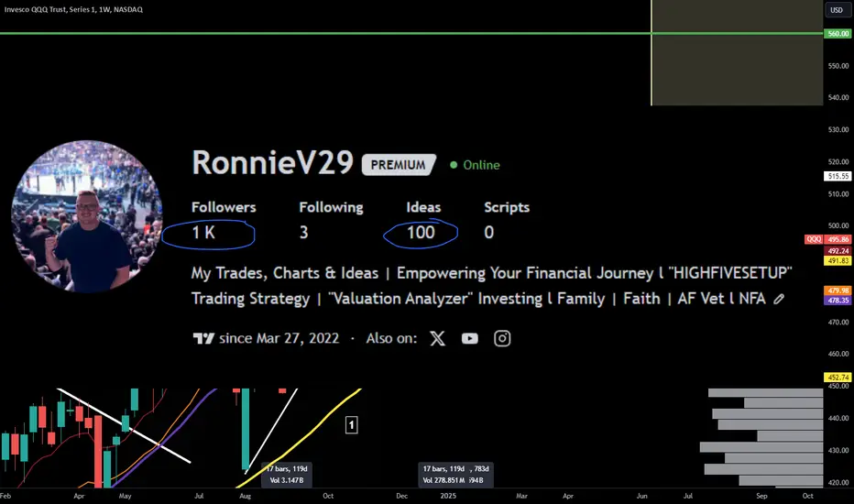Image resolution: width=854 pixels, height=504 pixels.
Task: Open the Followers count 1 K
Action: [203, 233]
